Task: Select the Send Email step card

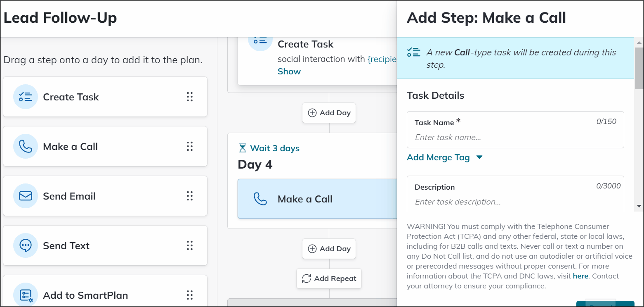Action: [x=105, y=196]
